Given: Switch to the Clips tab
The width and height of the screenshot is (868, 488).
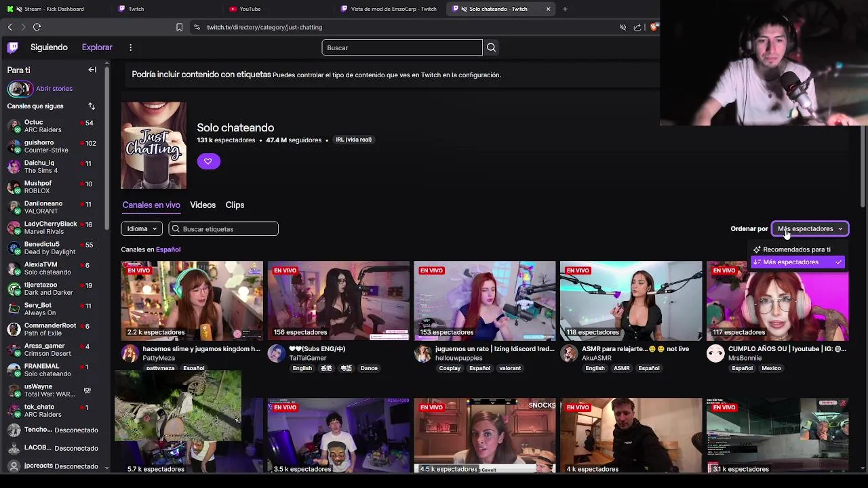Looking at the screenshot, I should tap(235, 205).
